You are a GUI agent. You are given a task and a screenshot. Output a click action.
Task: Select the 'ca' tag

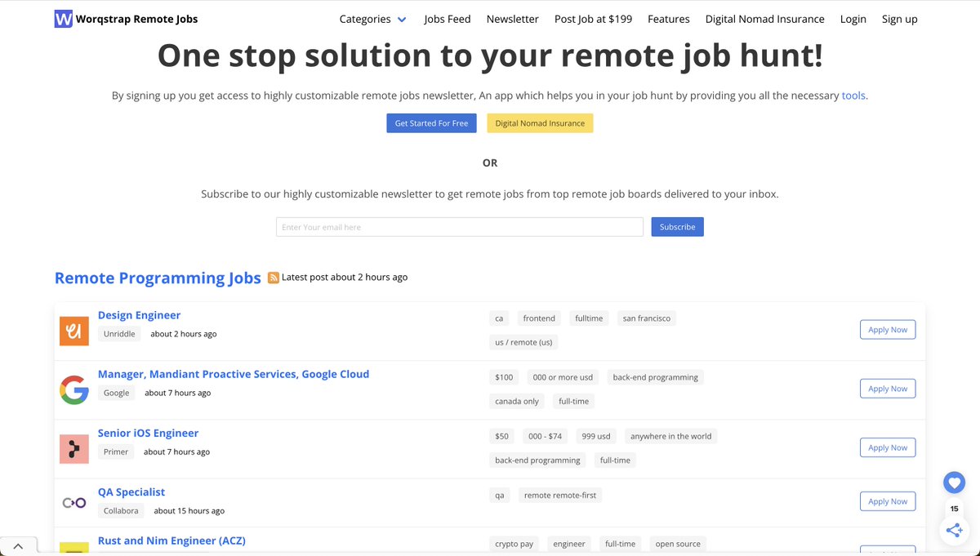point(499,318)
